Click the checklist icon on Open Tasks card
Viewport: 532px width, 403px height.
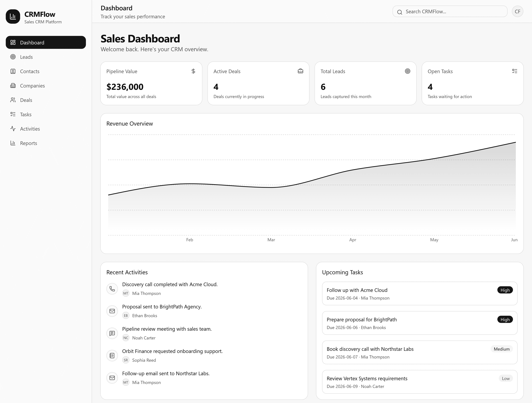tap(515, 71)
